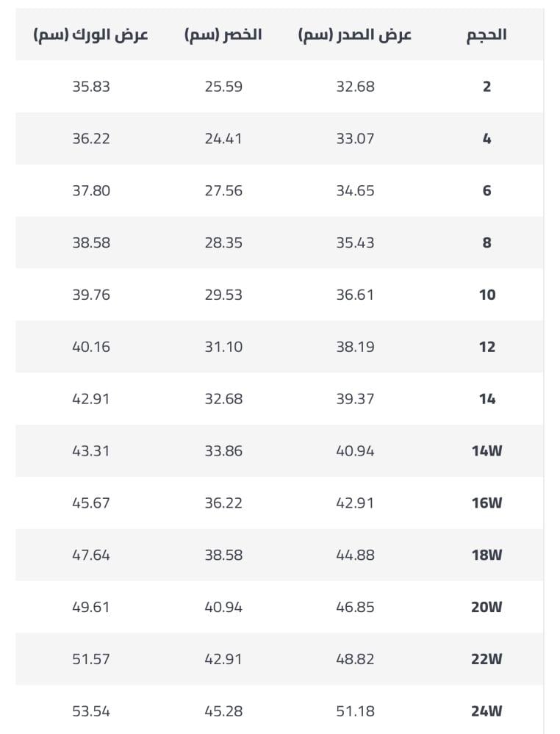Image resolution: width=560 pixels, height=734 pixels.
Task: Select the size 8 row label
Action: click(487, 242)
